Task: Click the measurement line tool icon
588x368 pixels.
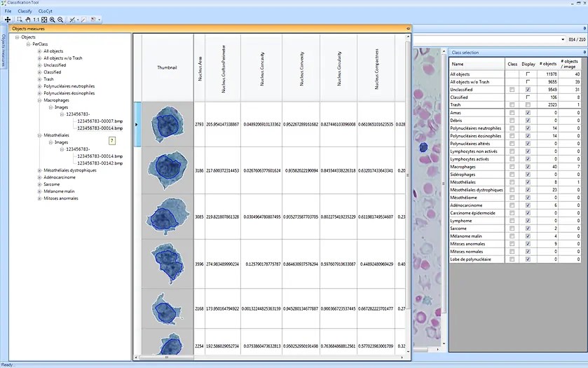Action: pos(72,20)
